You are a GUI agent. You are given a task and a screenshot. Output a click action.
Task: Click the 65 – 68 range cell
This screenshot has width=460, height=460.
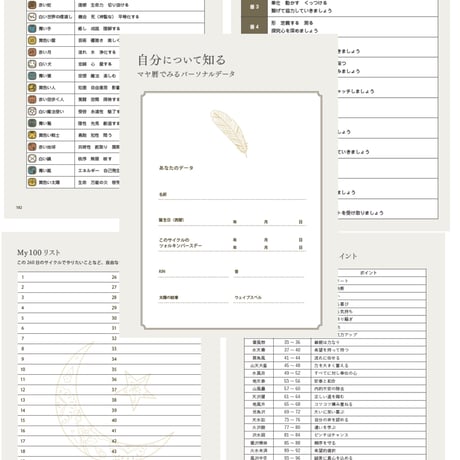click(292, 404)
